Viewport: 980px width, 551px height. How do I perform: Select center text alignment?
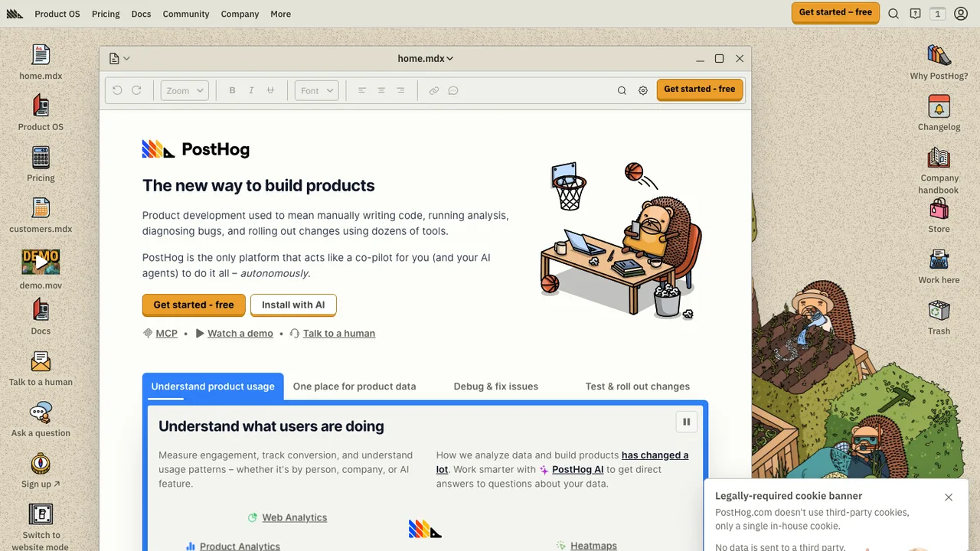click(381, 90)
